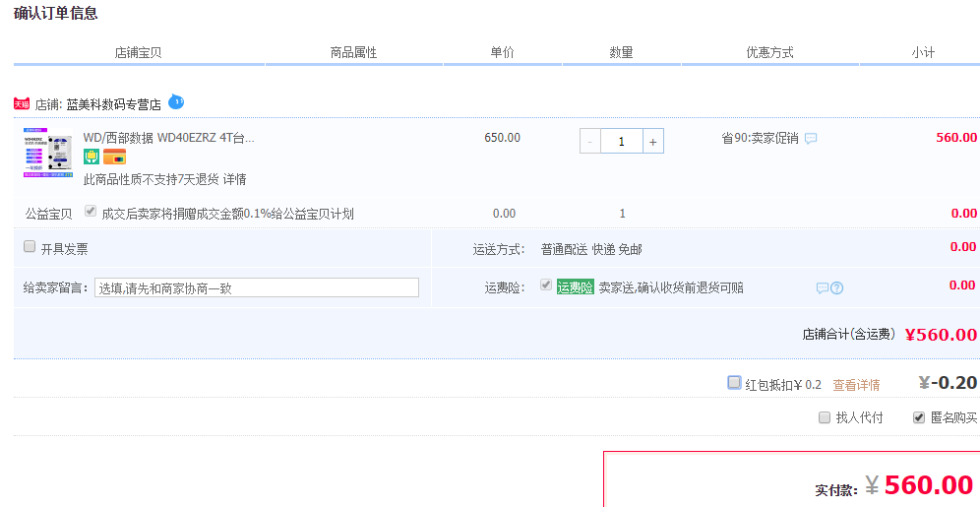Toggle the 公益宝贝 donation checkbox
The image size is (980, 507).
pyautogui.click(x=91, y=212)
